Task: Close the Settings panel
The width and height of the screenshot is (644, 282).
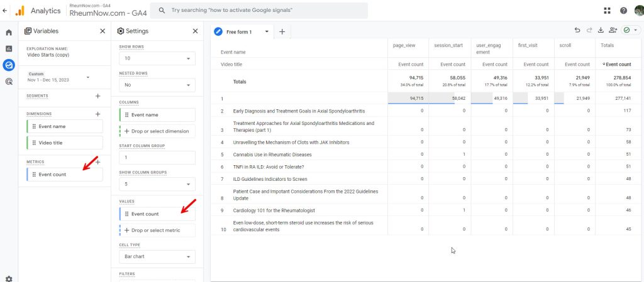Action: pyautogui.click(x=195, y=31)
